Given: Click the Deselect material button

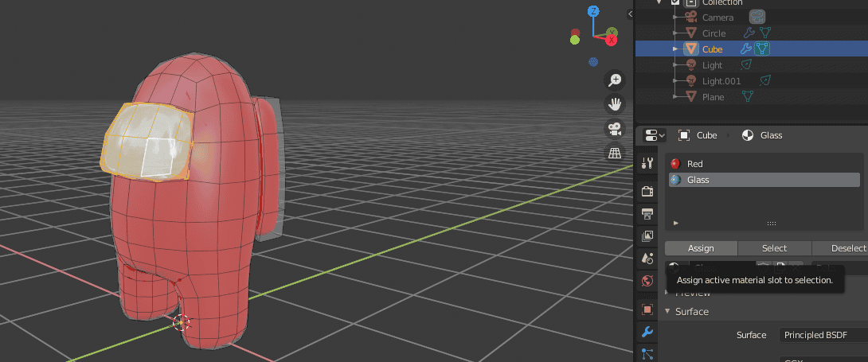Looking at the screenshot, I should click(840, 248).
